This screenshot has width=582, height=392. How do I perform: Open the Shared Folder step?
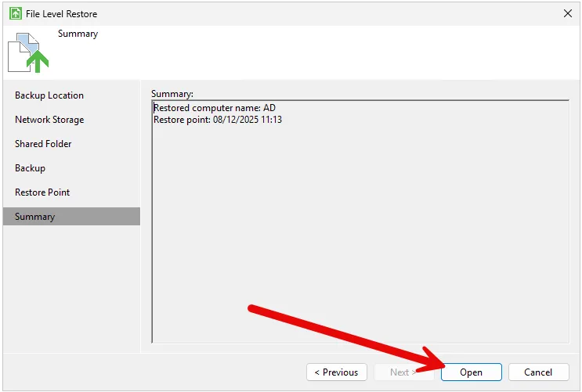pos(43,144)
